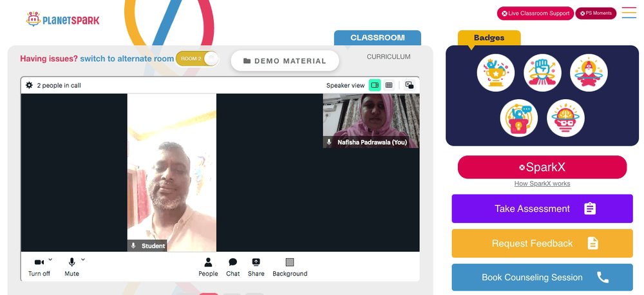This screenshot has height=295, width=644.
Task: Select the Classroom tab
Action: [377, 38]
